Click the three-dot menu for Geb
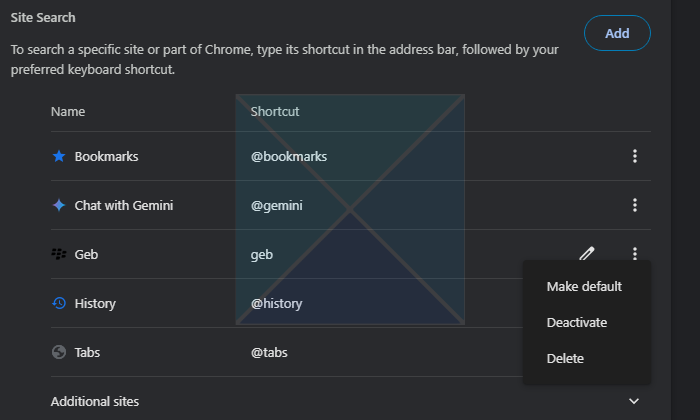700x420 pixels. click(634, 254)
